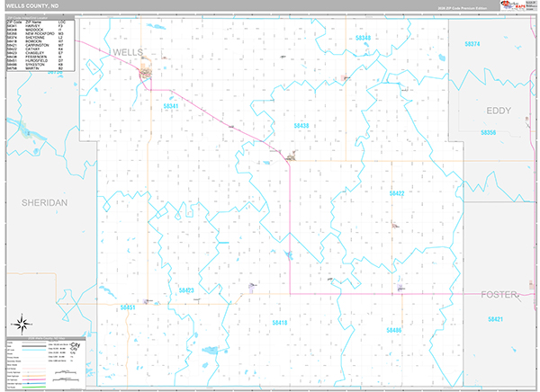Click ZIP code label 58356
Screen dimensions: 540x392
(x=489, y=132)
